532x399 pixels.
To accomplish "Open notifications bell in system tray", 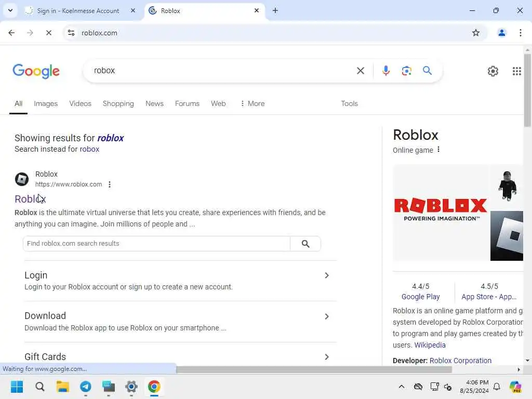I will [496, 387].
